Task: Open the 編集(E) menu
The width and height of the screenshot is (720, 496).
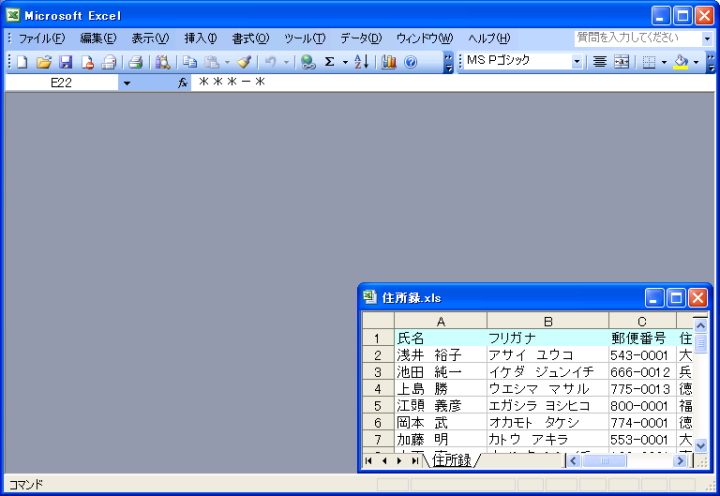Action: click(x=98, y=38)
